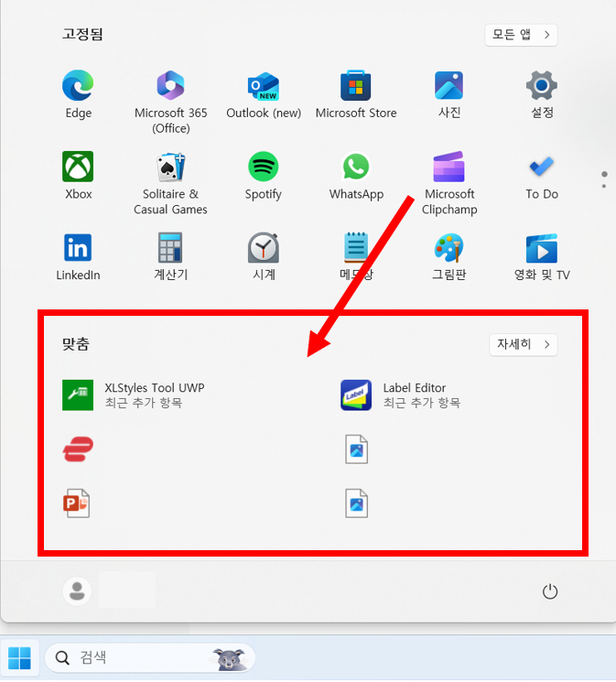Click the power button
The image size is (616, 682).
click(550, 591)
